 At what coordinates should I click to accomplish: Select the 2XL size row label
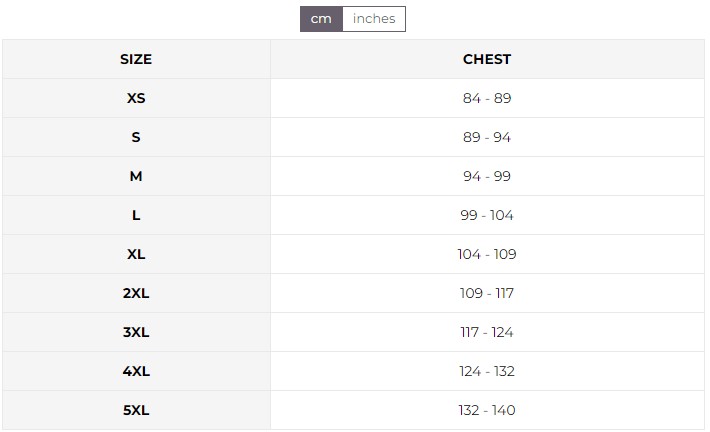tap(136, 293)
